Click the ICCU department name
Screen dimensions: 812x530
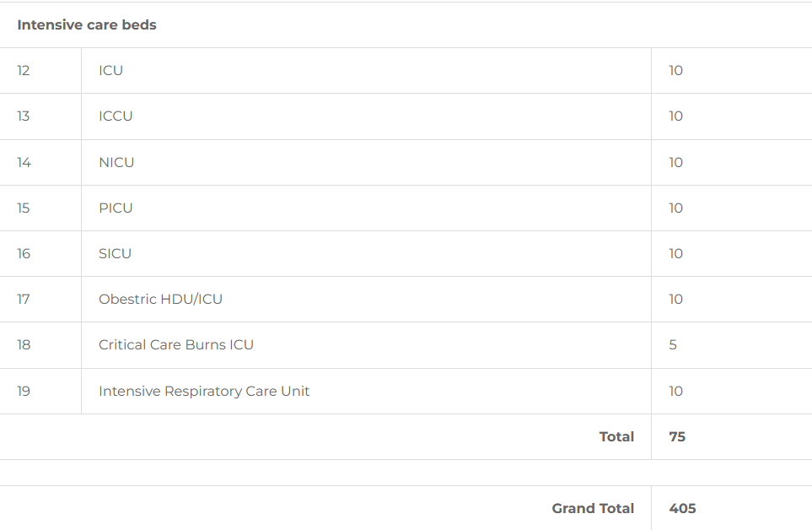(116, 116)
